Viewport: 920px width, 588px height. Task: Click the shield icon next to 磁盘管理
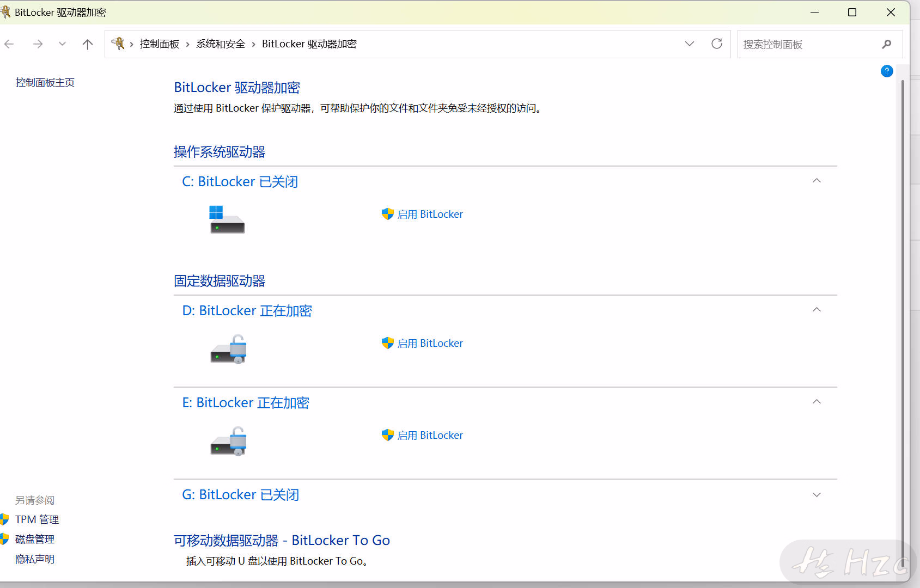(x=4, y=539)
